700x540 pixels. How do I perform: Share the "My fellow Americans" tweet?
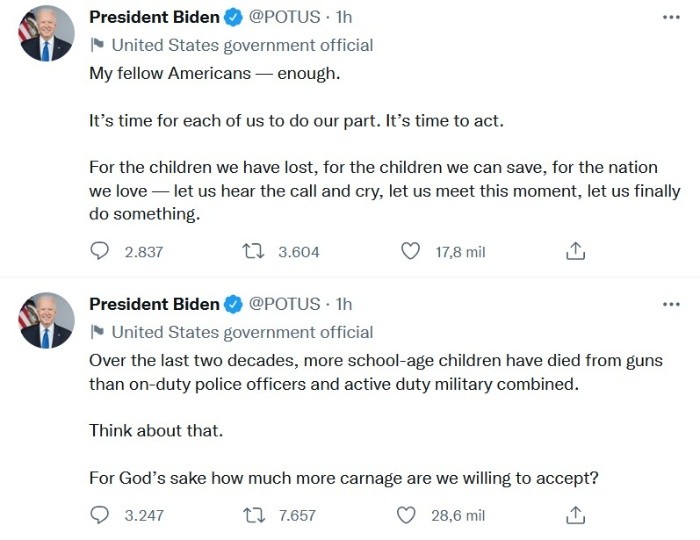coord(576,252)
